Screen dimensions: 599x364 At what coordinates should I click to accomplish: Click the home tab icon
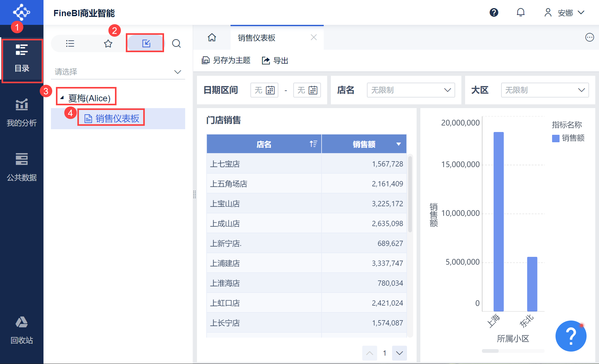coord(212,38)
